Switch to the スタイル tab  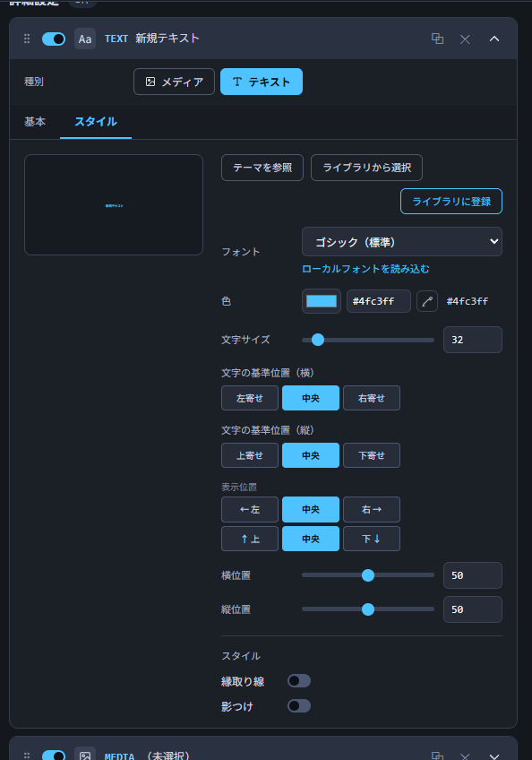[96, 122]
